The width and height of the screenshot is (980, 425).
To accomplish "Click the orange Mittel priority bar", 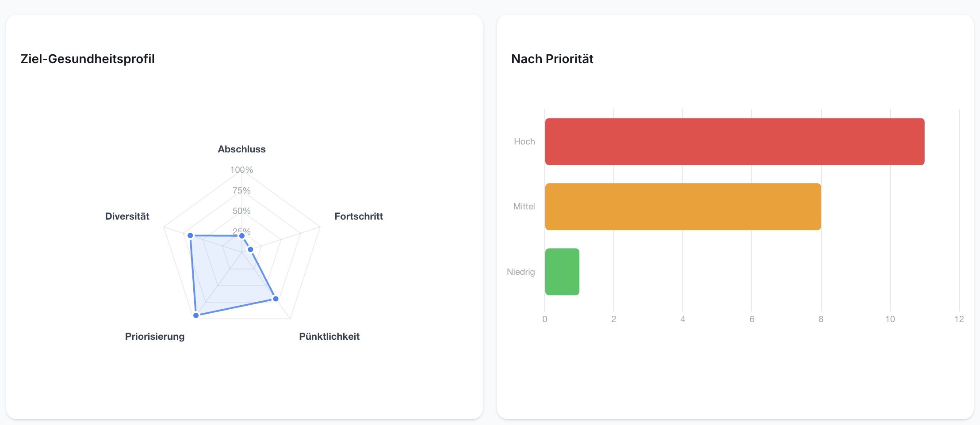I will pyautogui.click(x=683, y=207).
